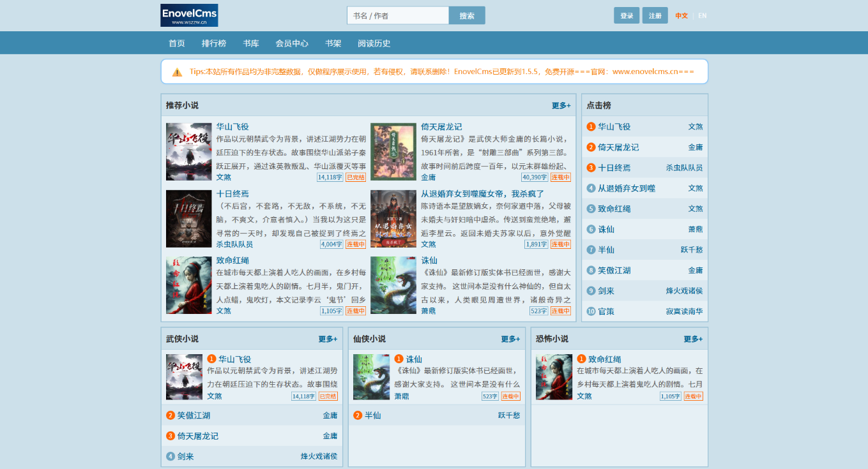Click the 注册 register button
Image resolution: width=868 pixels, height=469 pixels.
click(655, 15)
